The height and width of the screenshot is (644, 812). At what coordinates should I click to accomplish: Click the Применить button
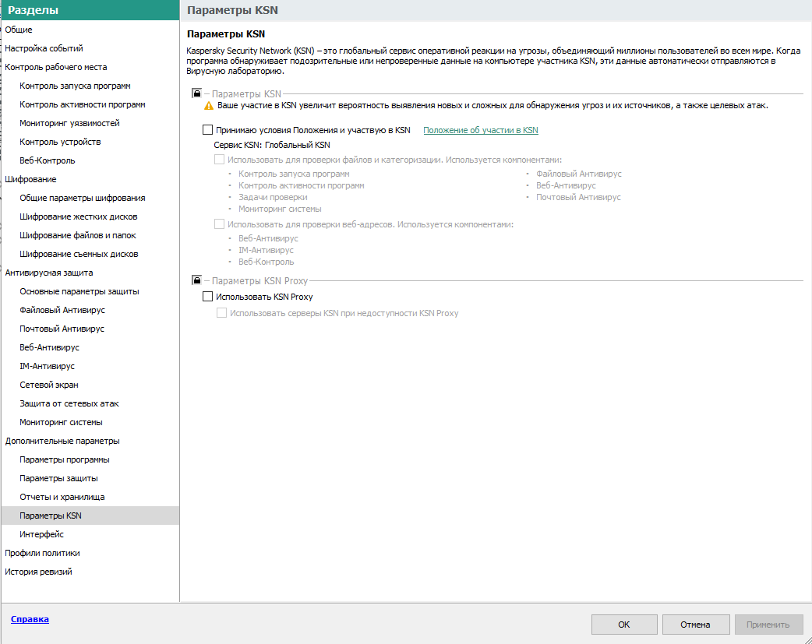point(768,625)
